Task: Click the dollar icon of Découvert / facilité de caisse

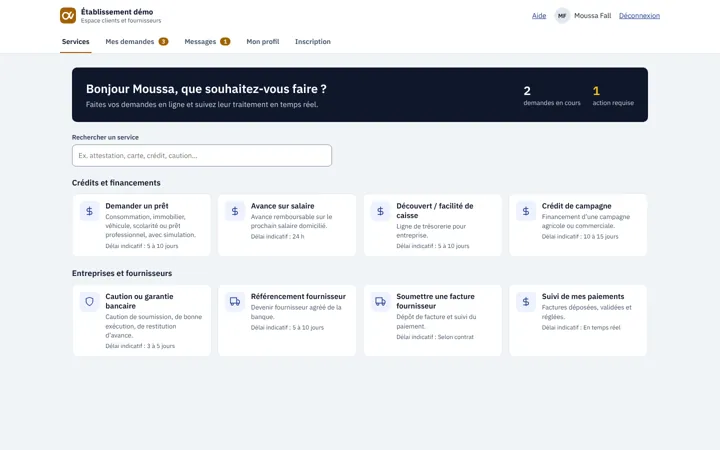Action: pos(380,211)
